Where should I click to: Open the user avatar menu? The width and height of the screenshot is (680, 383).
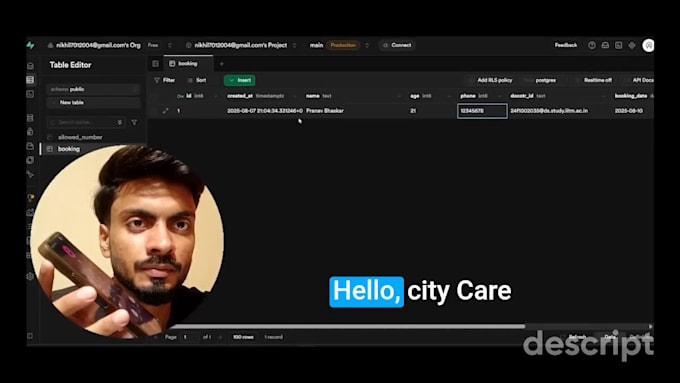648,45
